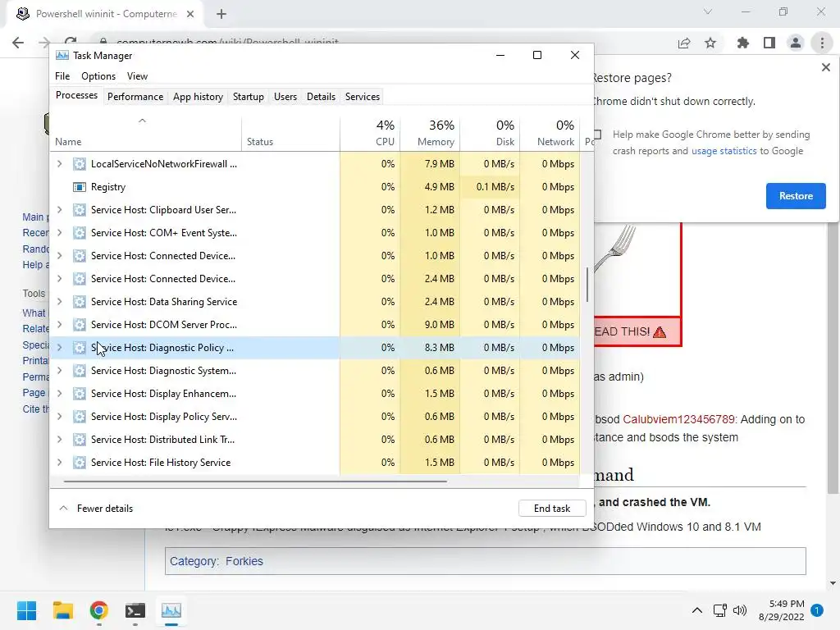Click Restore in Chrome's restore prompt
This screenshot has height=630, width=840.
(x=796, y=196)
